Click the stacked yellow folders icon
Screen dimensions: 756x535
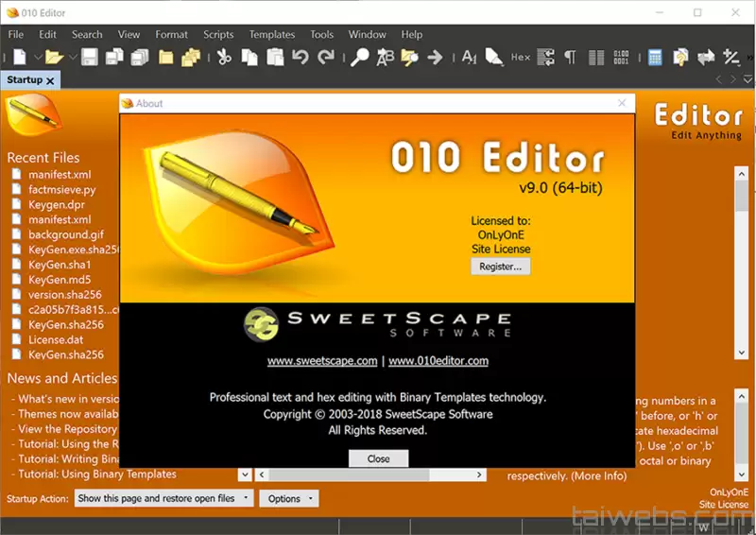click(191, 57)
